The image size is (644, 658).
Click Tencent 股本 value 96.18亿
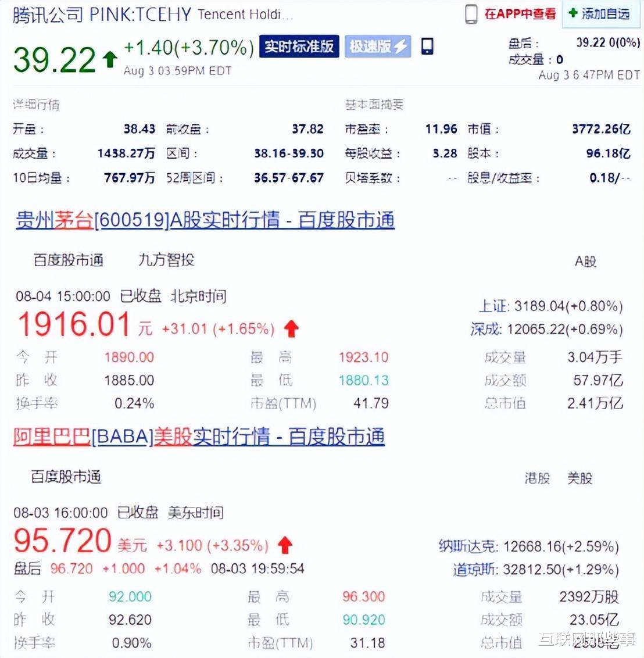tap(609, 153)
